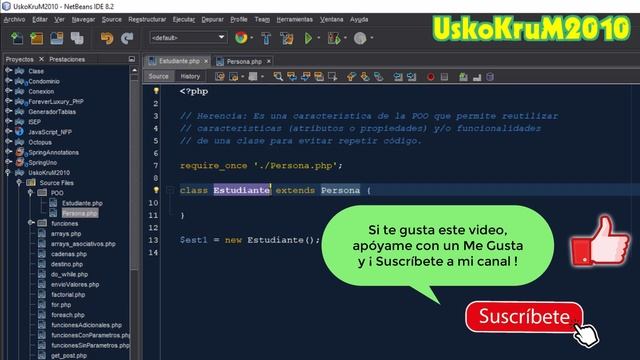The height and width of the screenshot is (360, 640).
Task: Click the Debug Project icon
Action: pyautogui.click(x=334, y=38)
